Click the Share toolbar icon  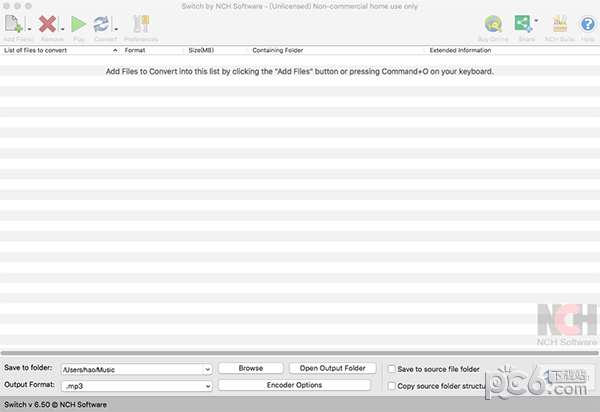pos(523,24)
